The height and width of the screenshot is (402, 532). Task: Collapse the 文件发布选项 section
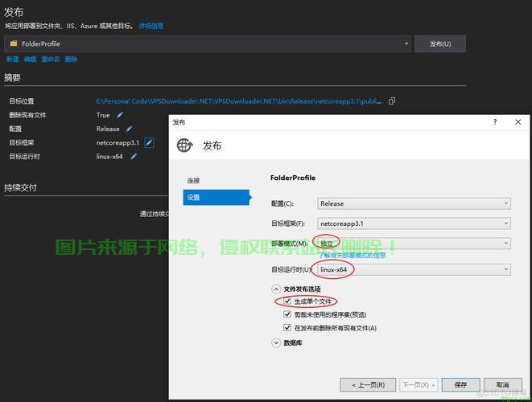[277, 289]
